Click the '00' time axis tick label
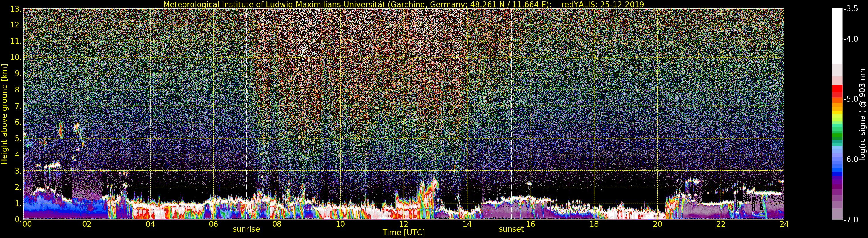The width and height of the screenshot is (868, 238). pyautogui.click(x=27, y=224)
